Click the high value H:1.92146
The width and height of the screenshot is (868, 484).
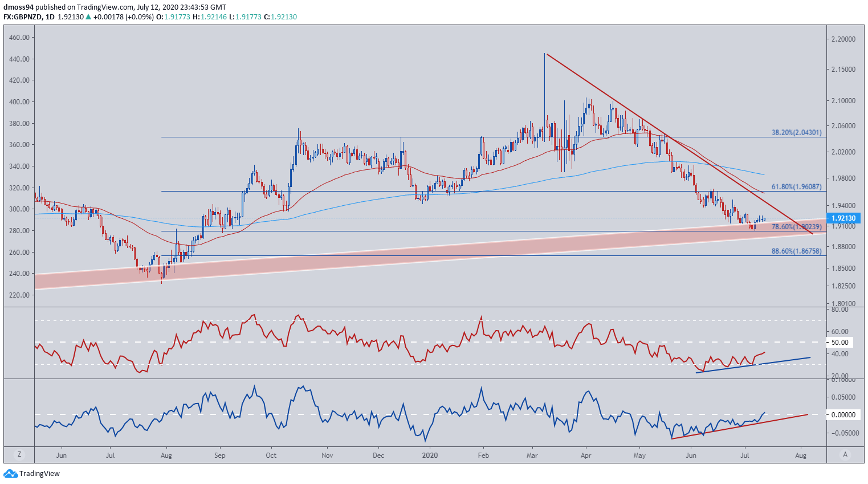[210, 17]
